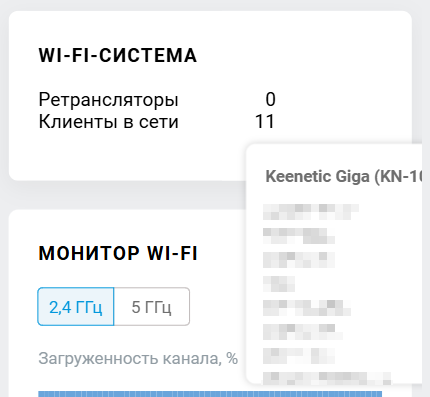Select the second blurred client entry in popup

click(x=299, y=236)
